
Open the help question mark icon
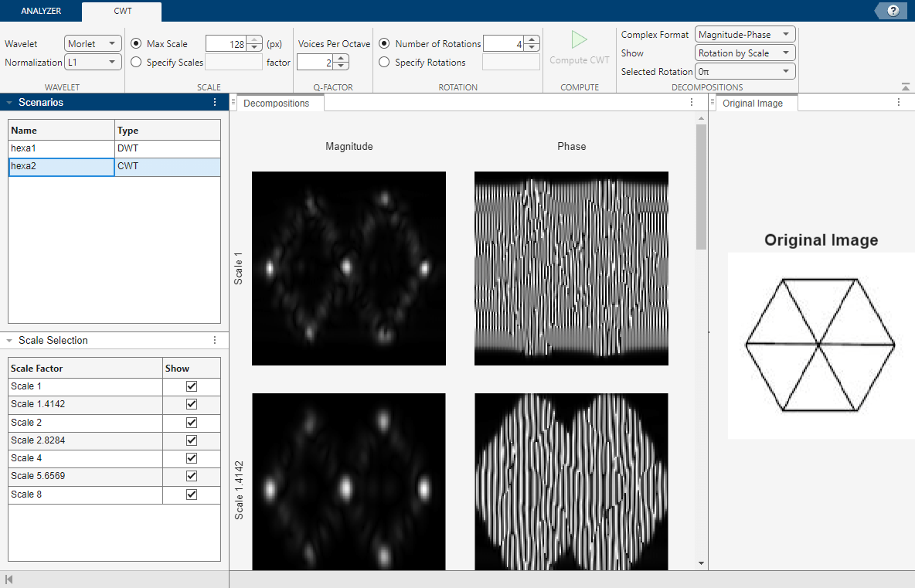click(x=893, y=11)
